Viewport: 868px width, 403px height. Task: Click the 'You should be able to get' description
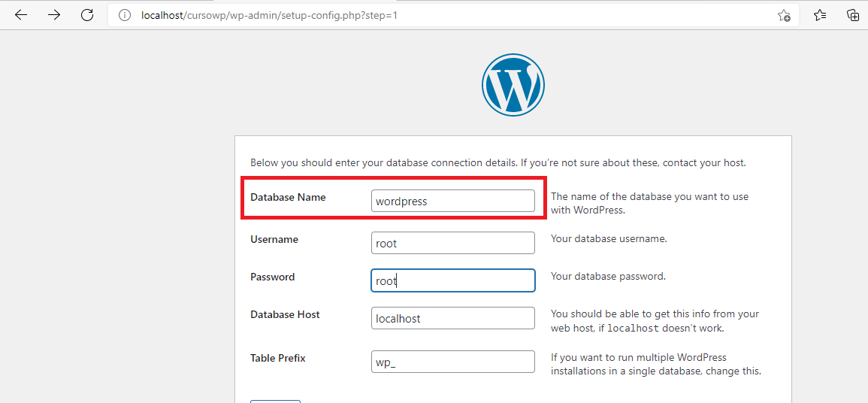[655, 320]
